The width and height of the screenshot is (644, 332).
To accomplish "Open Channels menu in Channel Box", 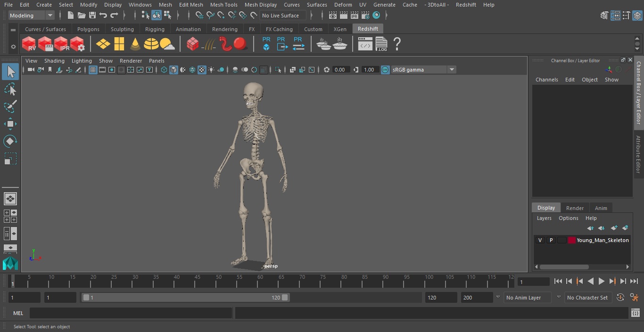I will [546, 80].
